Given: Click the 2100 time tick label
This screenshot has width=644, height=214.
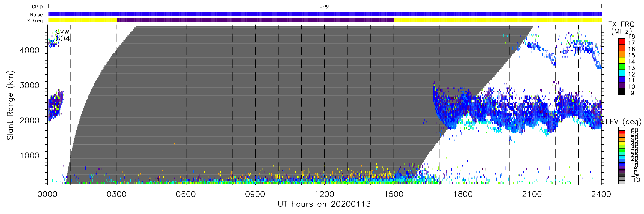Looking at the screenshot, I should tap(532, 194).
